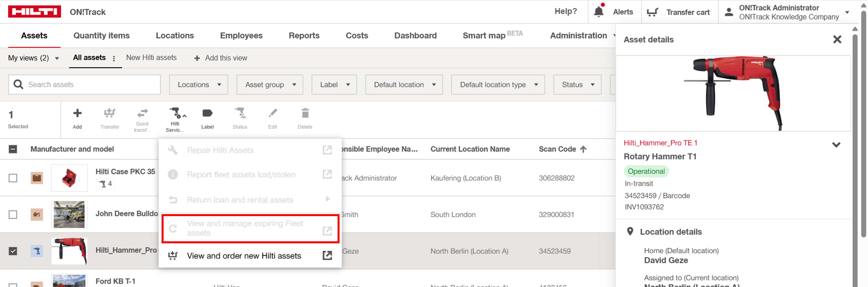This screenshot has height=287, width=868.
Task: Click the Delete trash icon
Action: point(305,113)
